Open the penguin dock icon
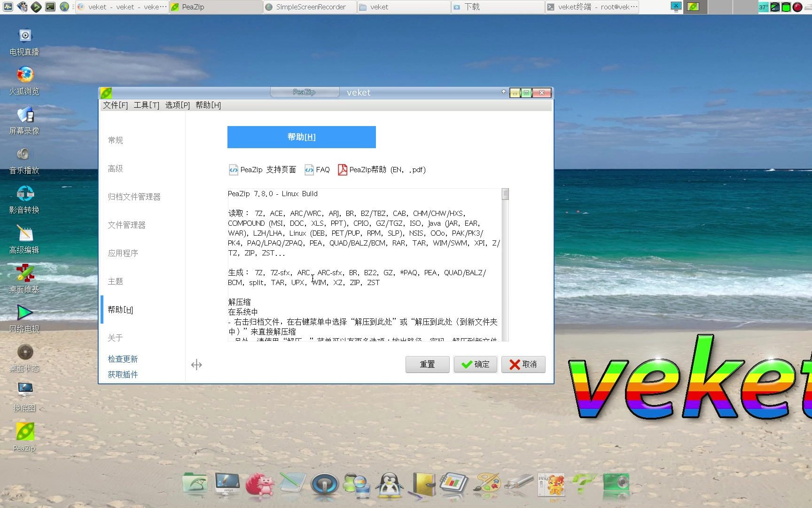This screenshot has width=812, height=508. [x=390, y=485]
